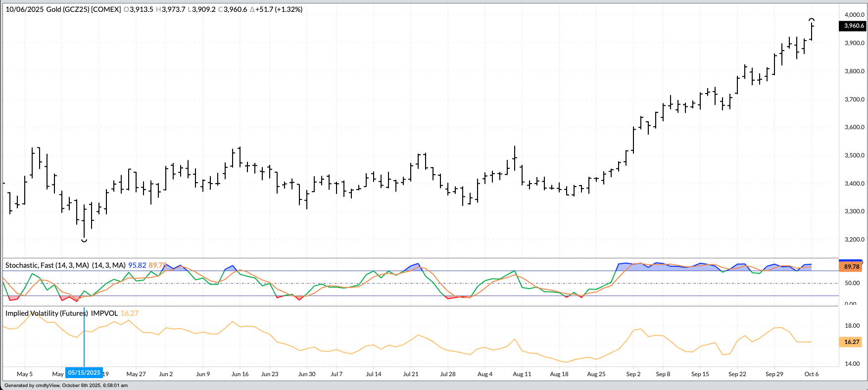Click the Sep 2 date label

pos(633,374)
